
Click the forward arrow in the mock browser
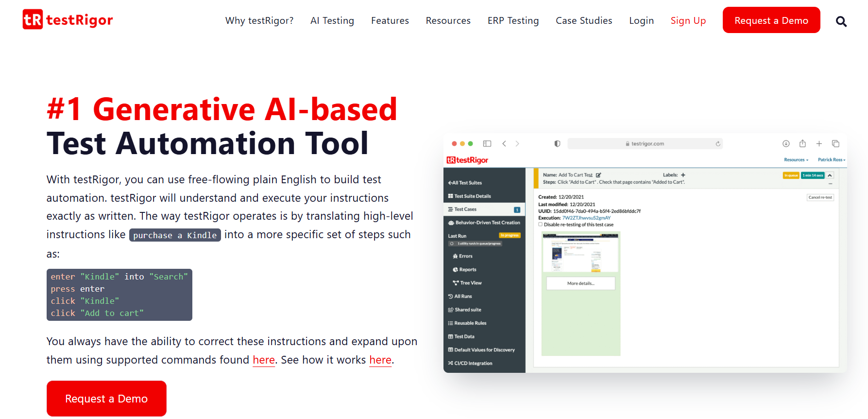pos(517,143)
